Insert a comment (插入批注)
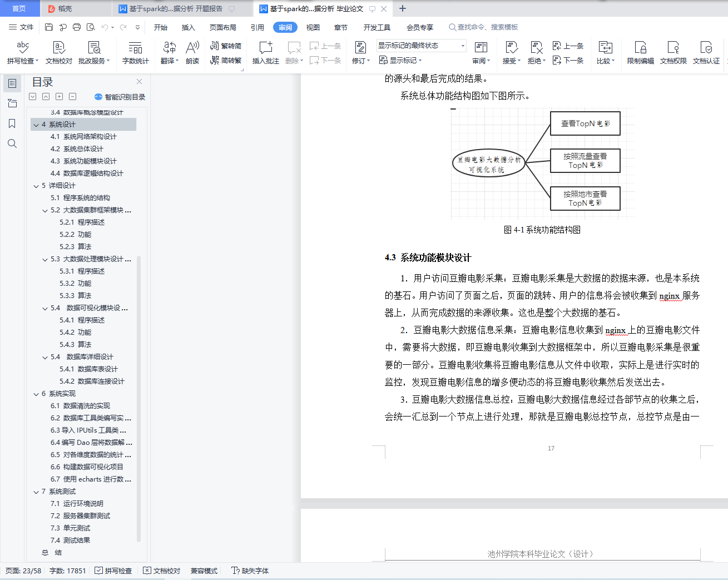The image size is (728, 580). pyautogui.click(x=265, y=53)
